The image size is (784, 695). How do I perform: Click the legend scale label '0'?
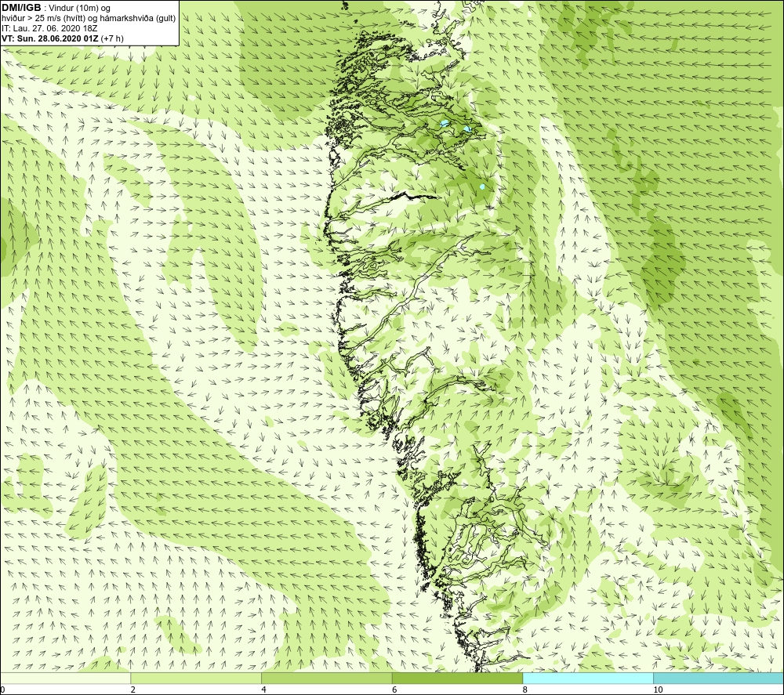pyautogui.click(x=3, y=690)
